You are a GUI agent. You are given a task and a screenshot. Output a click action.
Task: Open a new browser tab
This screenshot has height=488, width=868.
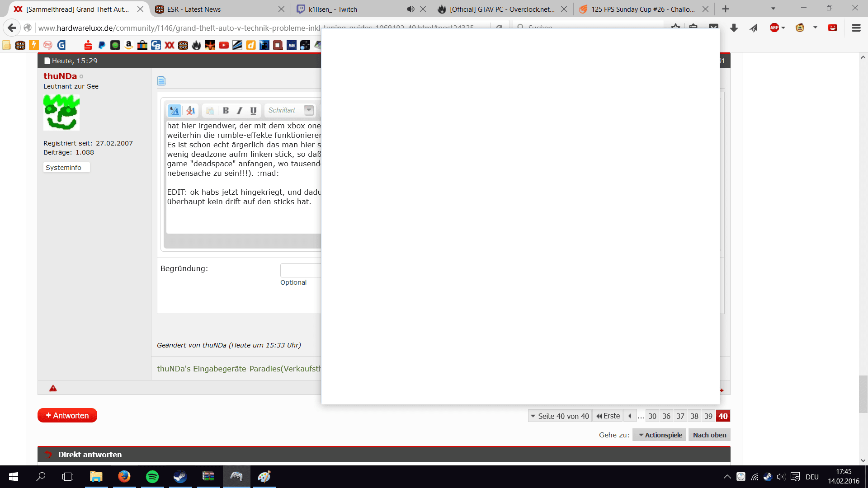[726, 9]
